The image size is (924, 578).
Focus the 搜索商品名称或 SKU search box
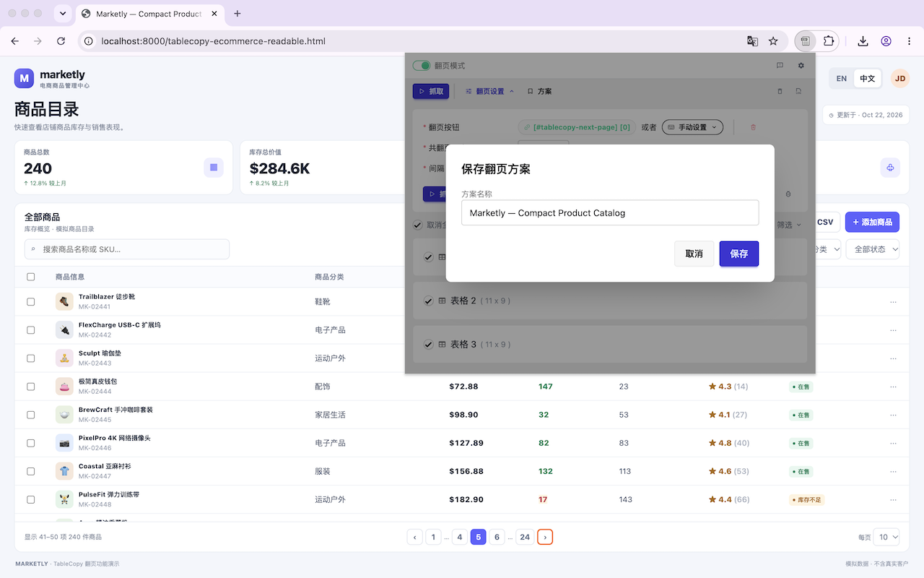tap(127, 249)
